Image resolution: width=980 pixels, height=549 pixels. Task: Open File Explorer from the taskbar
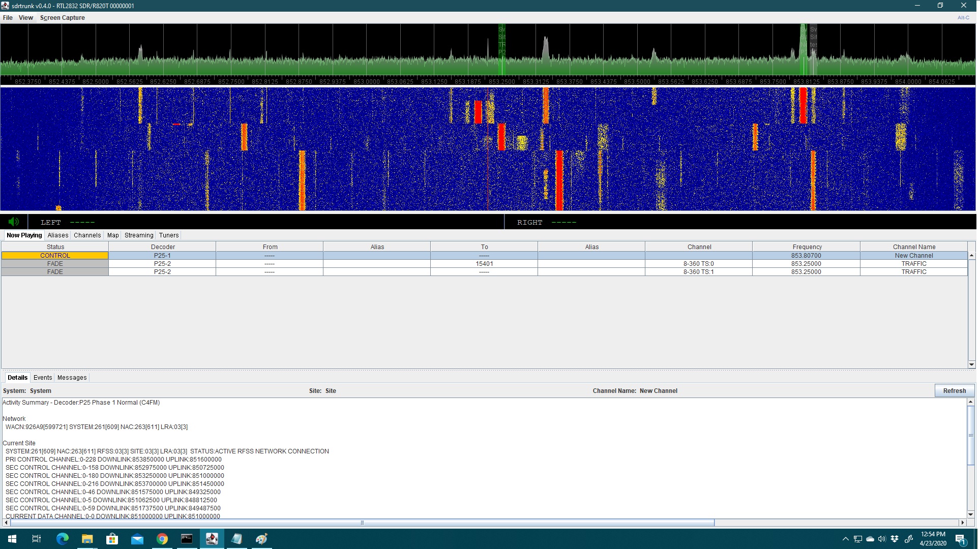pos(87,538)
